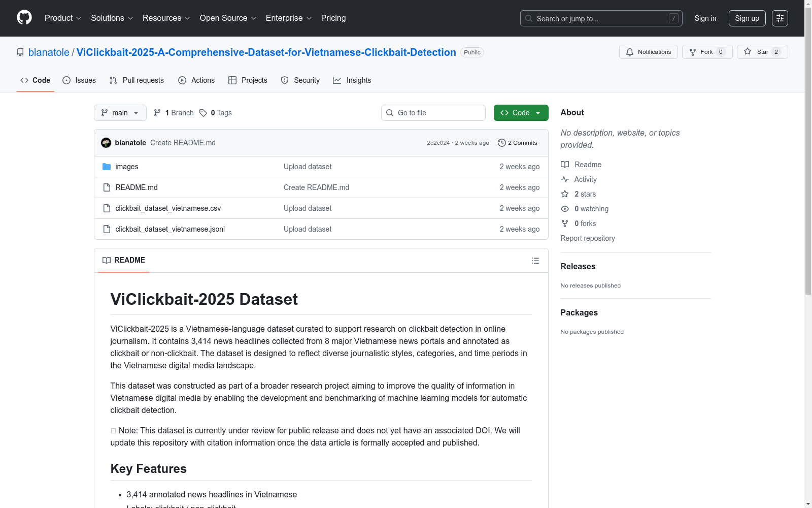Image resolution: width=812 pixels, height=508 pixels.
Task: Click the fork icon beside 0 forks
Action: [x=565, y=224]
